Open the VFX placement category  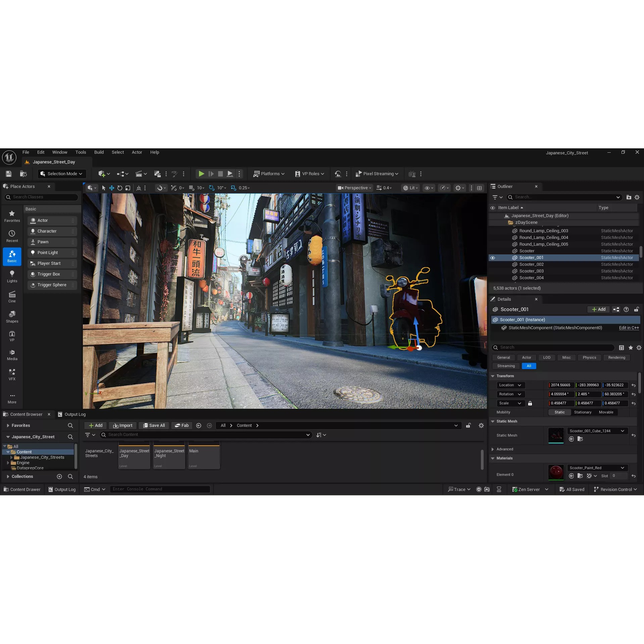coord(12,374)
